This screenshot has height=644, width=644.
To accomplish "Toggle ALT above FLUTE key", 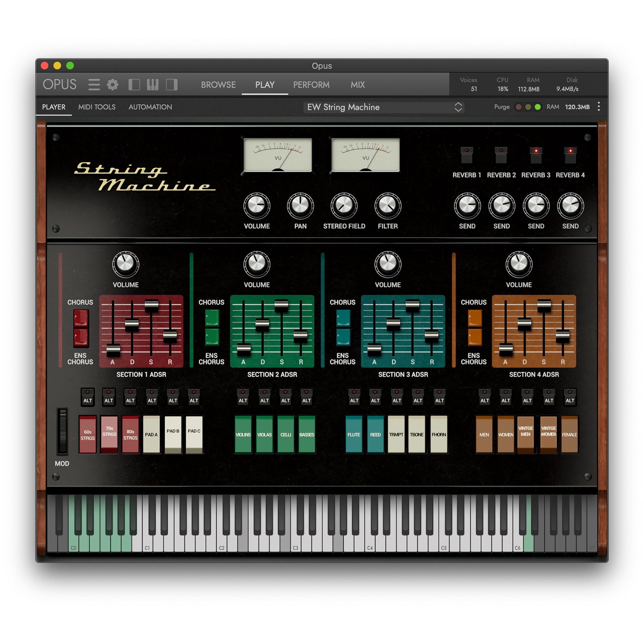I will (354, 397).
